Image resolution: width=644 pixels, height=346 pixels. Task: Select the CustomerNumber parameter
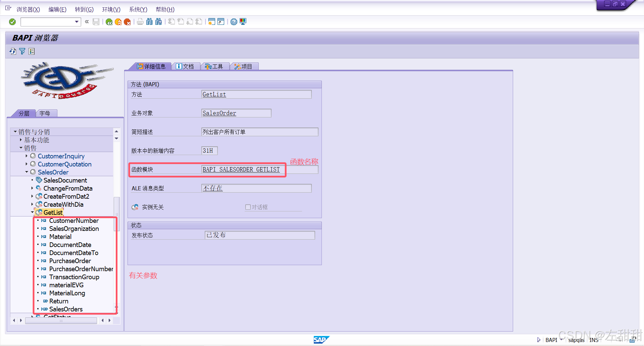click(74, 220)
